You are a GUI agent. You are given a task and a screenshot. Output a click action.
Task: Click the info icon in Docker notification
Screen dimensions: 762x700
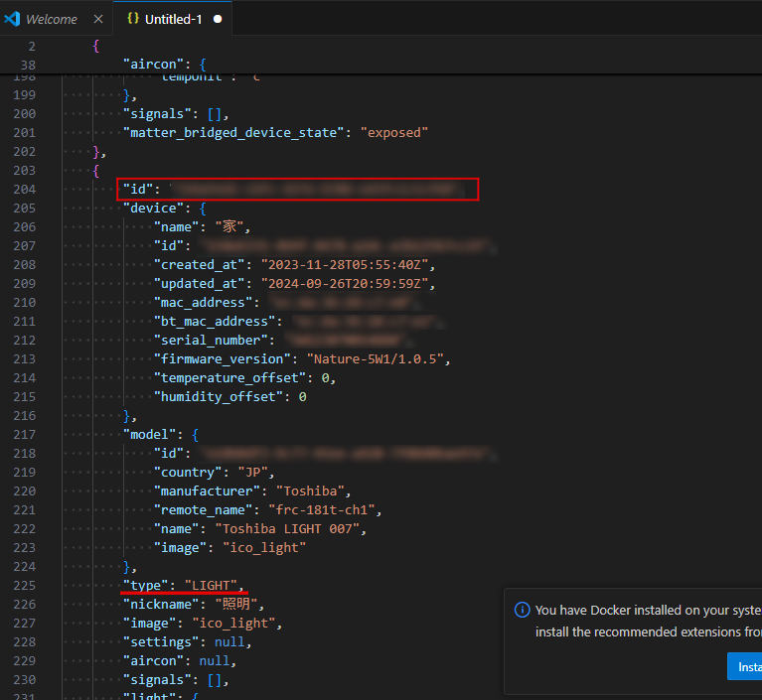(x=522, y=610)
